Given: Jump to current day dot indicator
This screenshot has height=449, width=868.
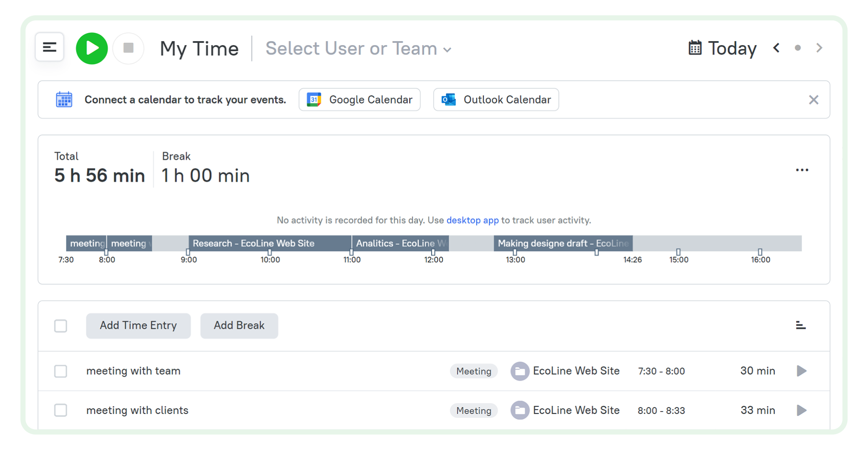Looking at the screenshot, I should [x=798, y=48].
